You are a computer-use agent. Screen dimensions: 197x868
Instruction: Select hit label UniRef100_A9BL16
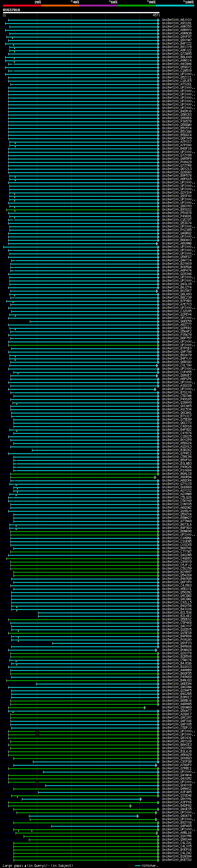[176, 833]
